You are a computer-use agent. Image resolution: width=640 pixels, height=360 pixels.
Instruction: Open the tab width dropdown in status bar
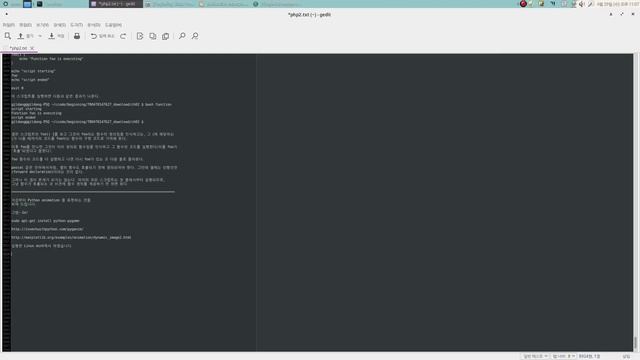pos(563,356)
